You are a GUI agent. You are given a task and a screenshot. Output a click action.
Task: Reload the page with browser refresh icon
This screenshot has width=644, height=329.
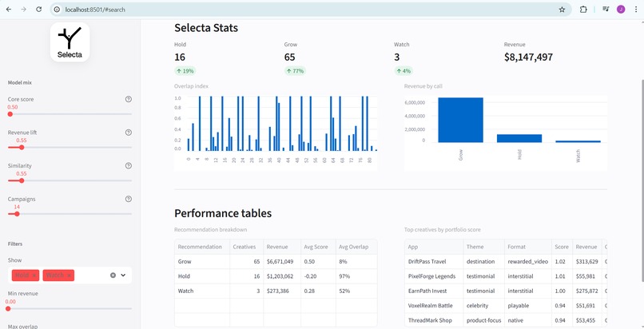pos(38,9)
